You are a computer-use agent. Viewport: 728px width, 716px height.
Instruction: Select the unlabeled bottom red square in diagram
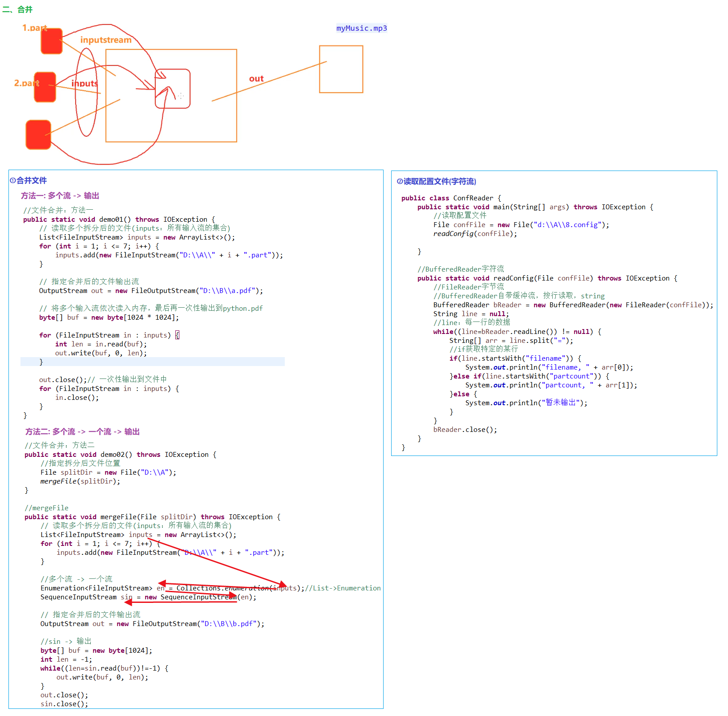tap(38, 134)
